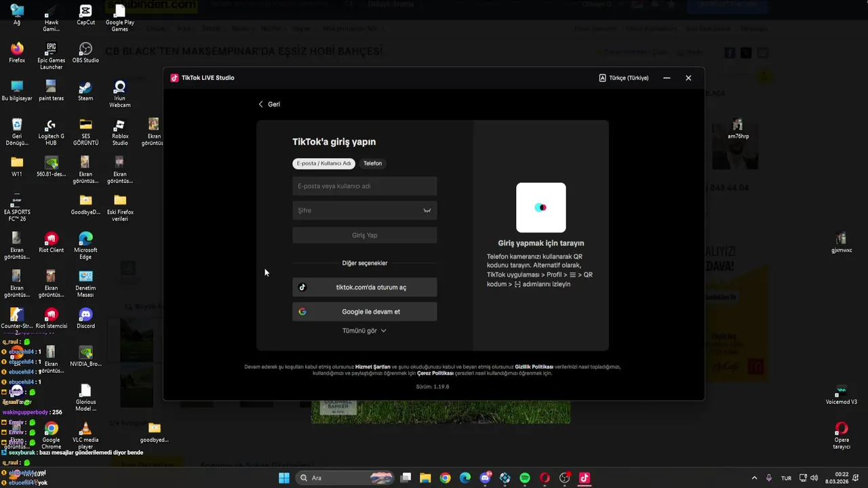
Task: Focus the E-posta veya kullanıcı adı field
Action: (x=365, y=186)
